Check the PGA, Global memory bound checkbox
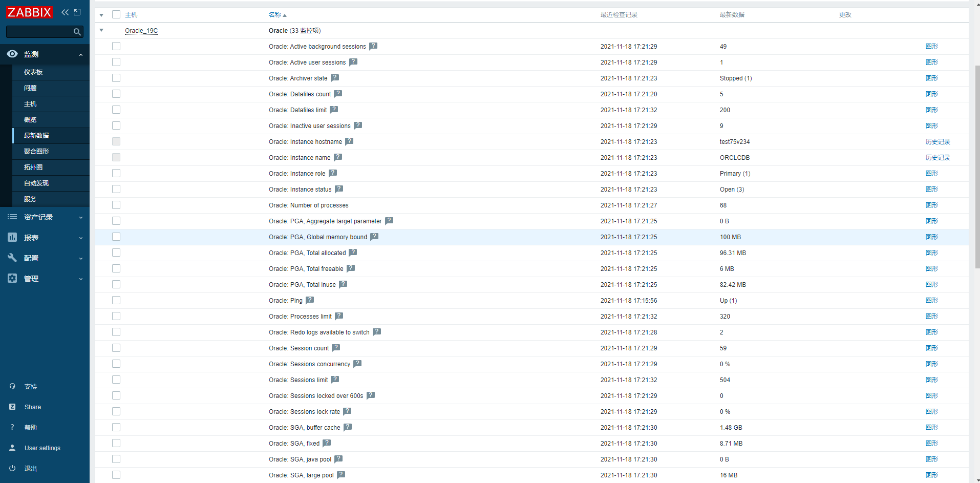 pyautogui.click(x=116, y=237)
